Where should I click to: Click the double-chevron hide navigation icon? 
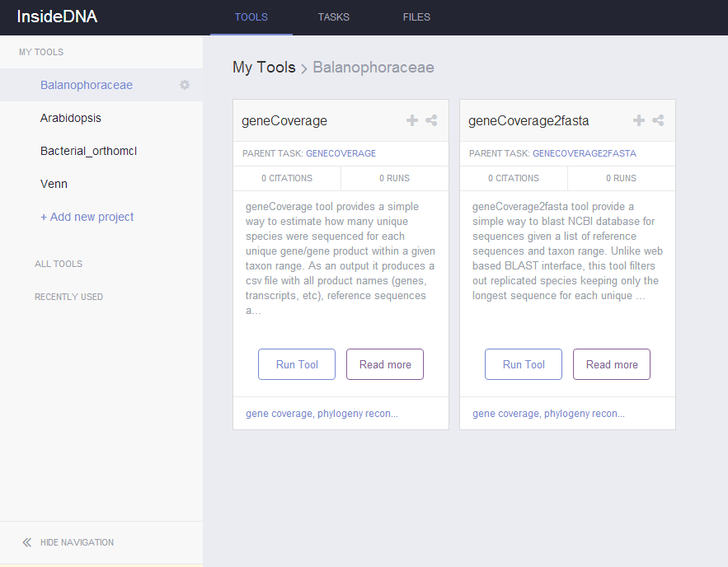pyautogui.click(x=27, y=542)
